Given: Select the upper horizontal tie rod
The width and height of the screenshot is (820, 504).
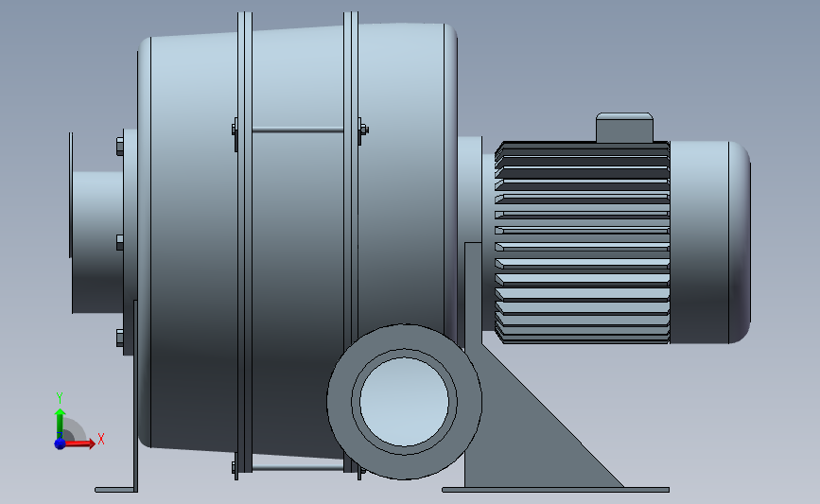Looking at the screenshot, I should coord(298,130).
